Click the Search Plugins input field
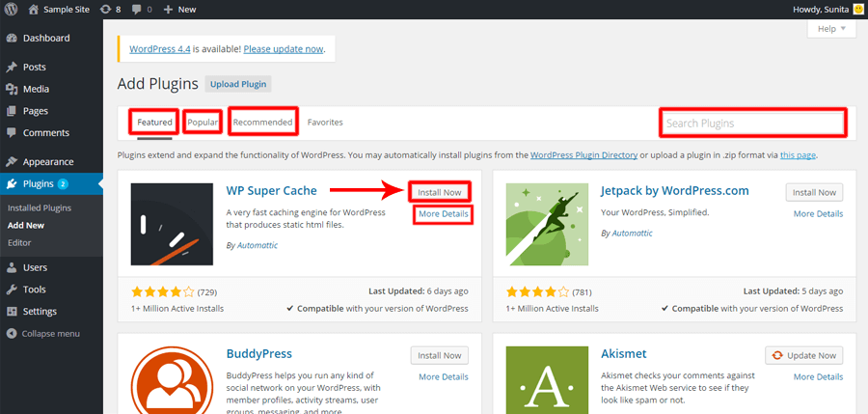This screenshot has width=868, height=414. coord(752,124)
